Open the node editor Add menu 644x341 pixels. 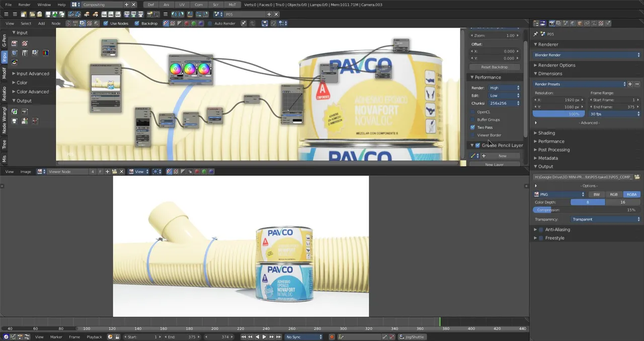pyautogui.click(x=41, y=23)
